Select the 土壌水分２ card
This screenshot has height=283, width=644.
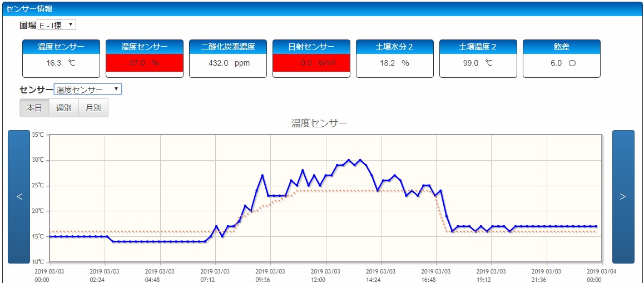click(395, 58)
